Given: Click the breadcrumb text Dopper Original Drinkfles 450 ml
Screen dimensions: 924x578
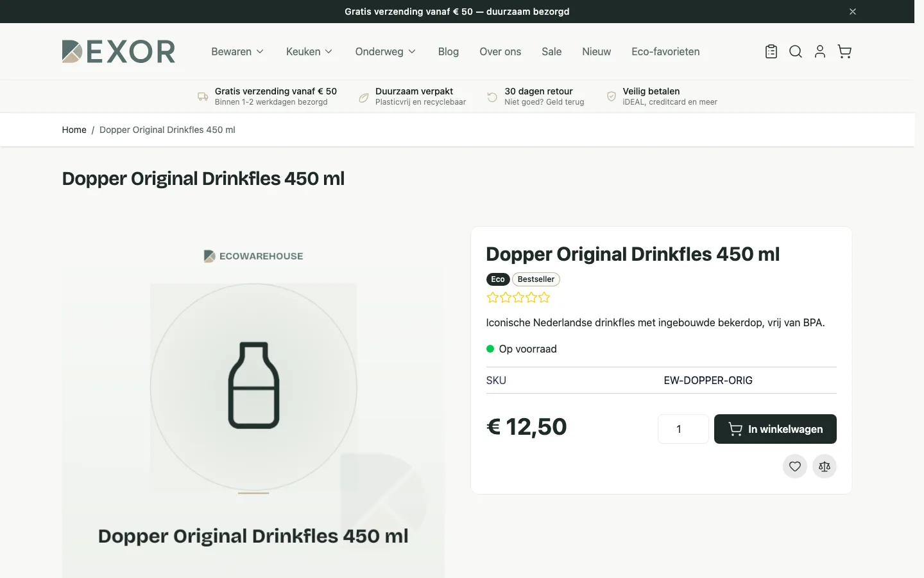Looking at the screenshot, I should pyautogui.click(x=167, y=130).
